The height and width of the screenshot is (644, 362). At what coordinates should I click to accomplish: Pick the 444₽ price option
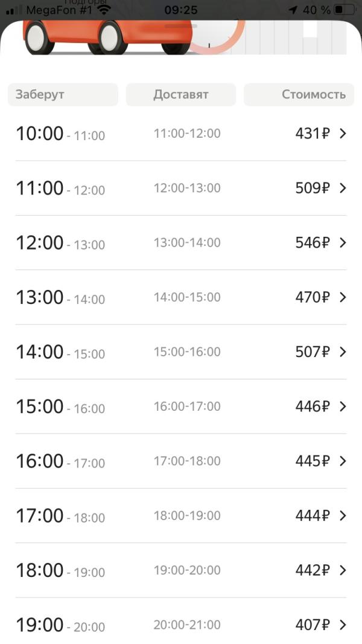[313, 515]
